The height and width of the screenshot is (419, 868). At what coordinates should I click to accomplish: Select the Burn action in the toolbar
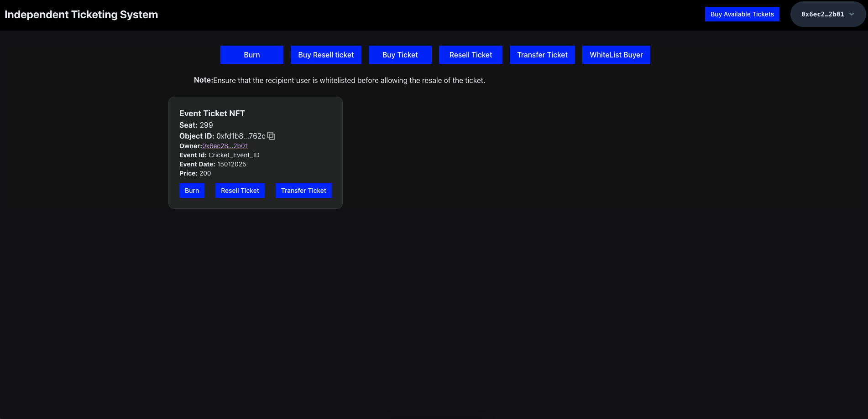[251, 54]
